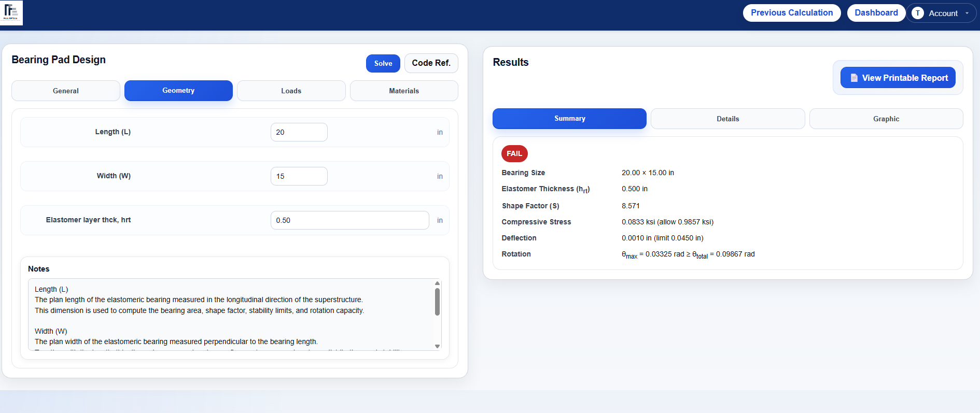980x413 pixels.
Task: Click the app logo in the header
Action: pyautogui.click(x=11, y=12)
